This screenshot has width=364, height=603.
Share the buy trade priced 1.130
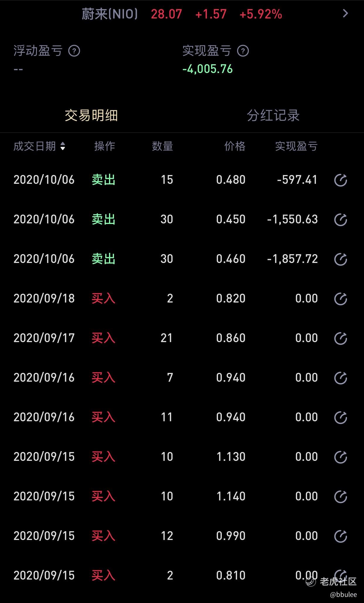pyautogui.click(x=341, y=457)
